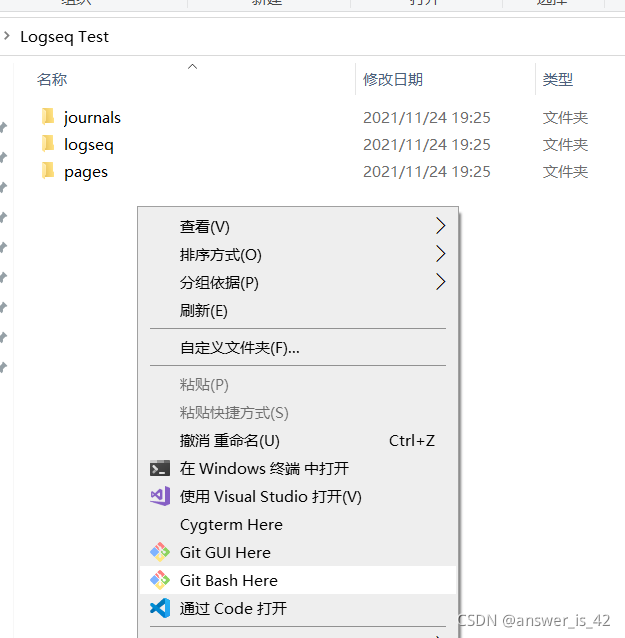This screenshot has height=638, width=625.
Task: Select Git GUI Here entry
Action: pos(298,553)
